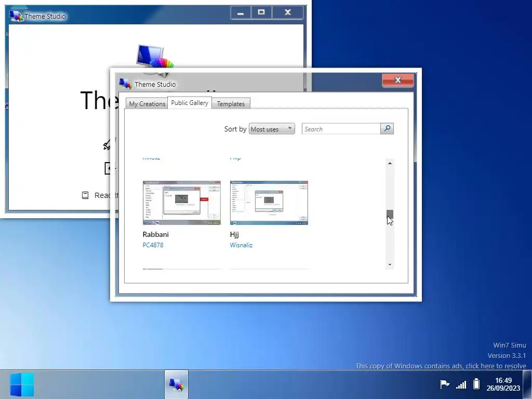Open author link Wisnaliz

241,245
